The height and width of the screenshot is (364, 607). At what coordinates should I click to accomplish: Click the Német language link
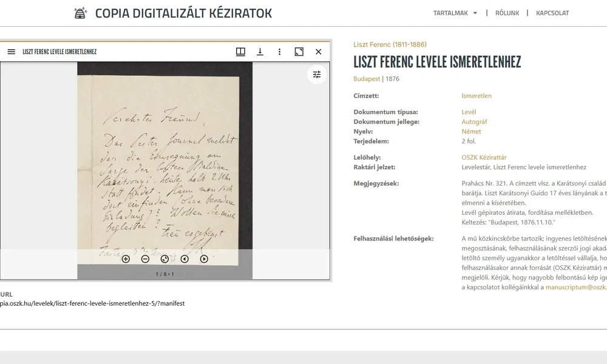[471, 132]
